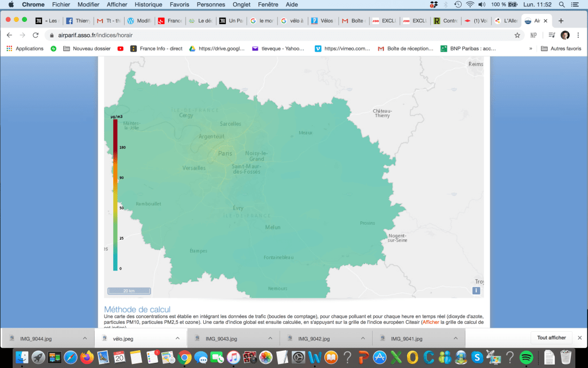The width and height of the screenshot is (588, 368).
Task: Expand options for IMG_9044.jpg download
Action: (x=85, y=338)
